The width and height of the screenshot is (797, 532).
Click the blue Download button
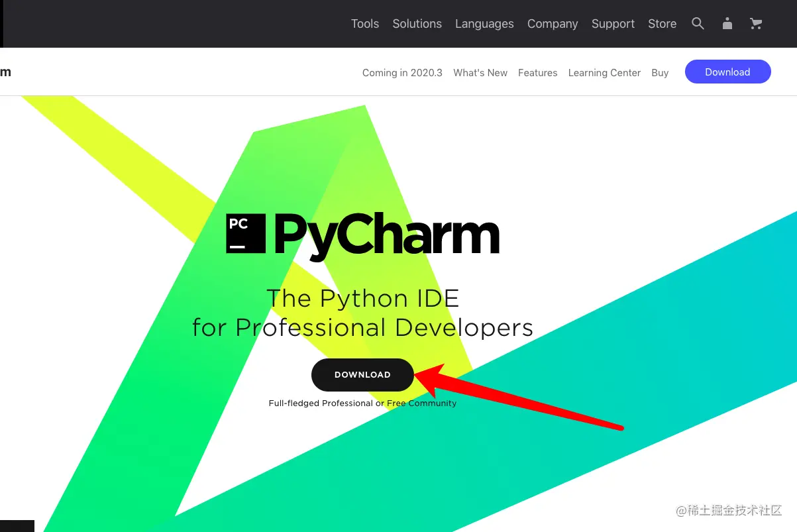[727, 72]
